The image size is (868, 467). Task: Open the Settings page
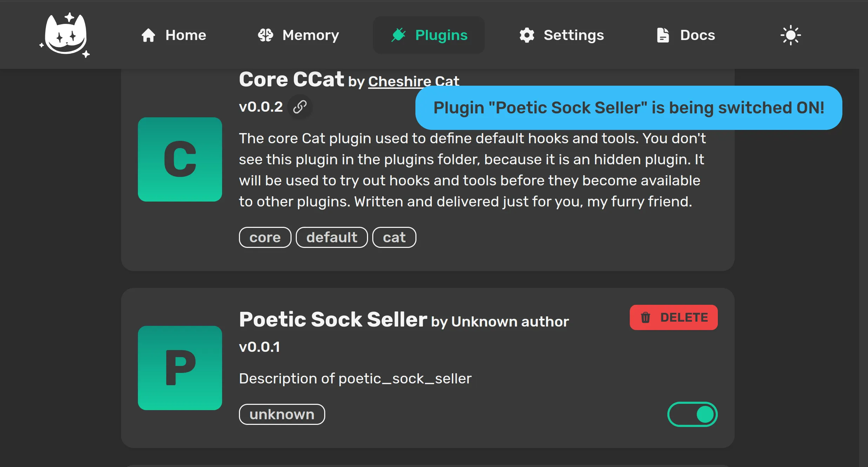(x=561, y=35)
